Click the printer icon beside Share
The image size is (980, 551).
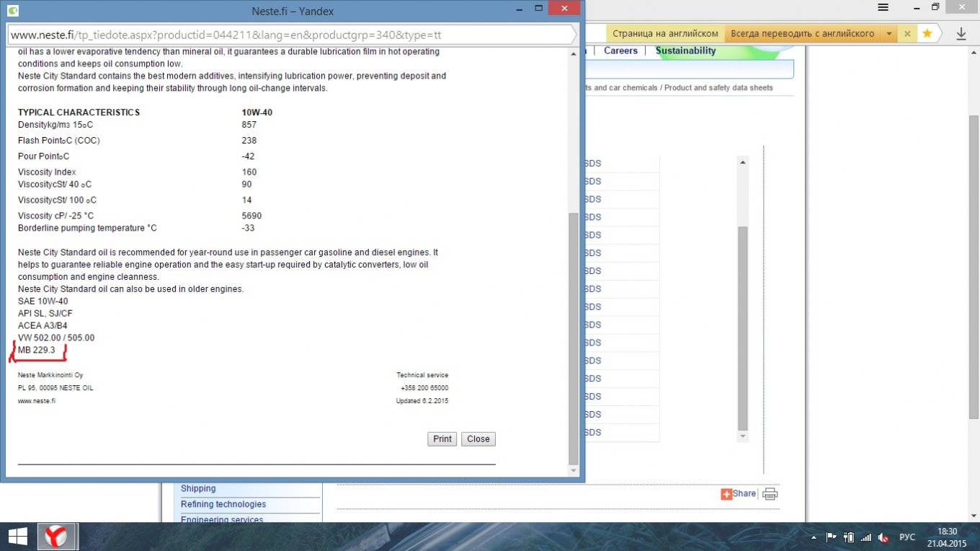click(x=770, y=494)
